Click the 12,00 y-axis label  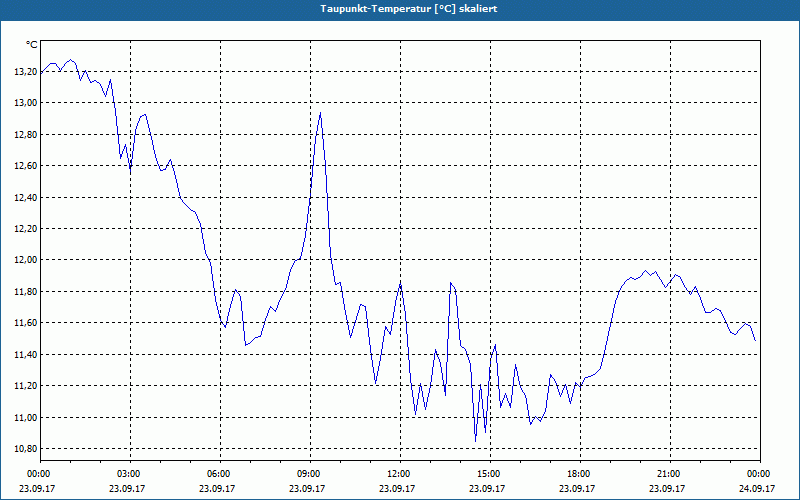click(26, 260)
